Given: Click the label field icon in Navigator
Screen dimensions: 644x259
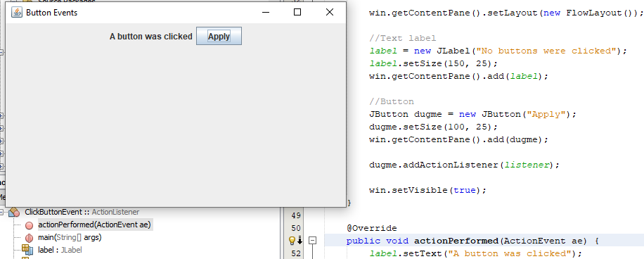Looking at the screenshot, I should (x=27, y=250).
